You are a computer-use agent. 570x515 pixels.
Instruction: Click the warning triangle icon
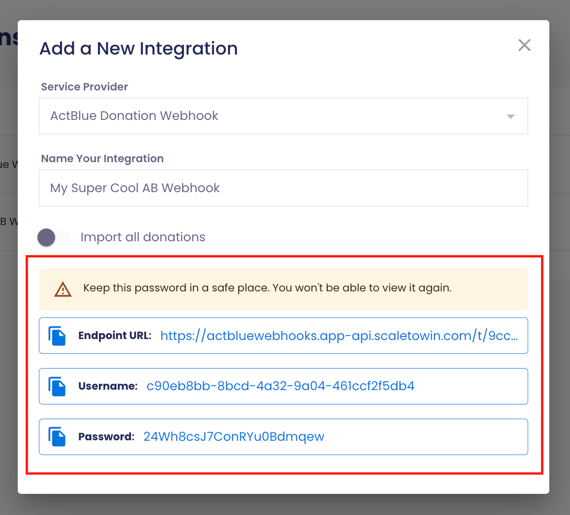tap(63, 289)
